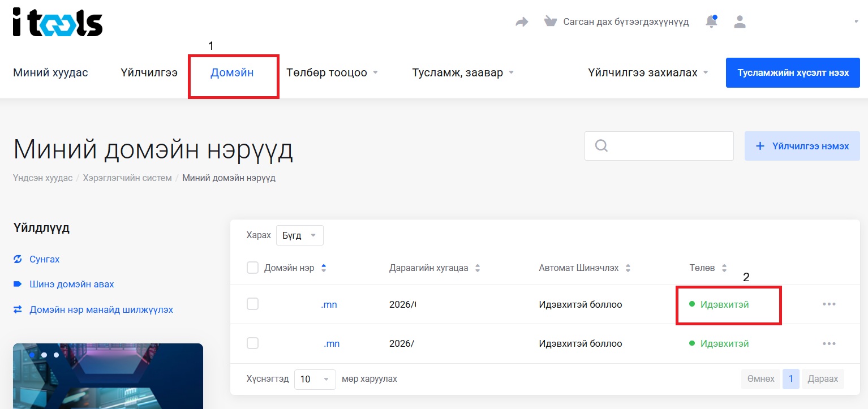Image resolution: width=868 pixels, height=409 pixels.
Task: Open the notifications bell
Action: point(711,22)
